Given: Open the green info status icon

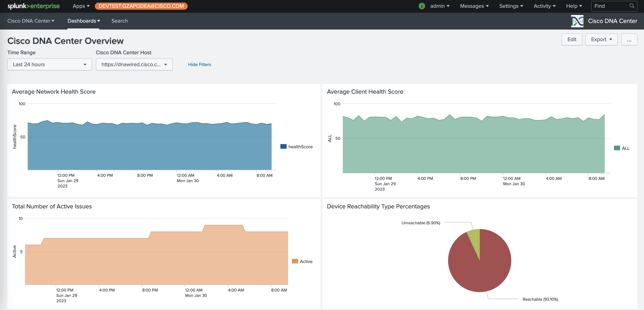Looking at the screenshot, I should click(422, 6).
